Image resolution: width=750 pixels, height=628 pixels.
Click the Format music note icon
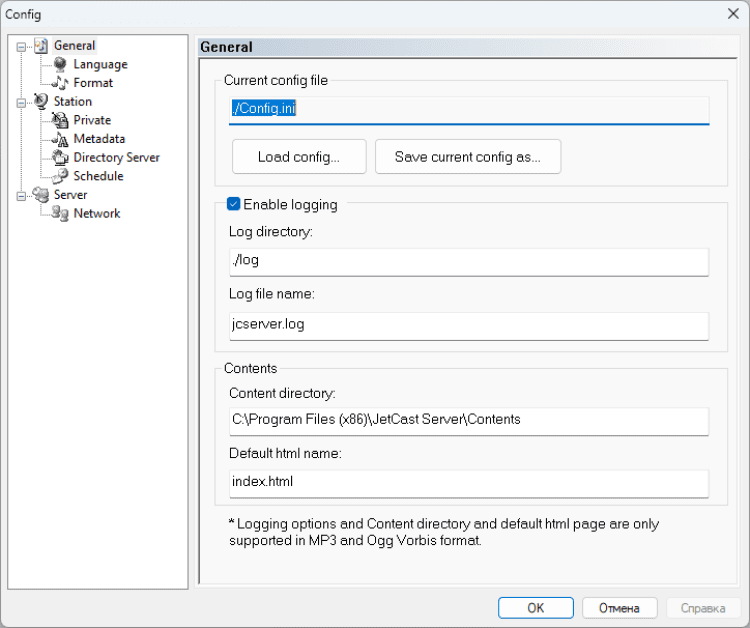[60, 83]
